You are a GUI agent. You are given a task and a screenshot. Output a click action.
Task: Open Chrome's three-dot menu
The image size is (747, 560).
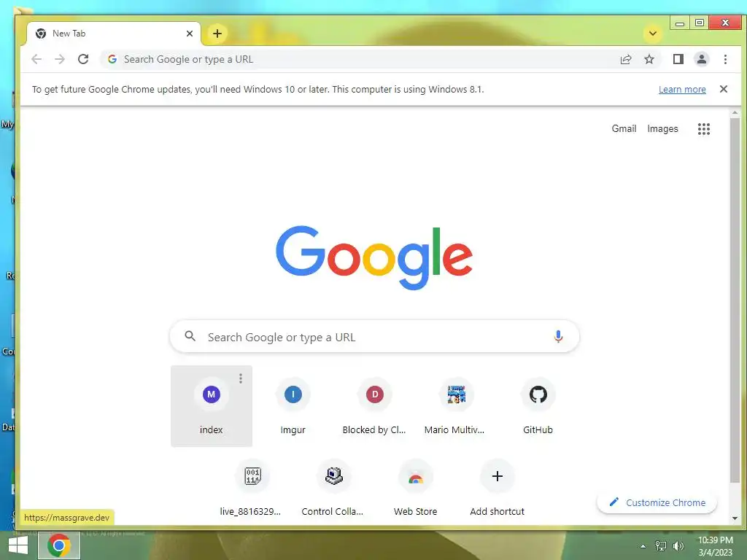725,59
